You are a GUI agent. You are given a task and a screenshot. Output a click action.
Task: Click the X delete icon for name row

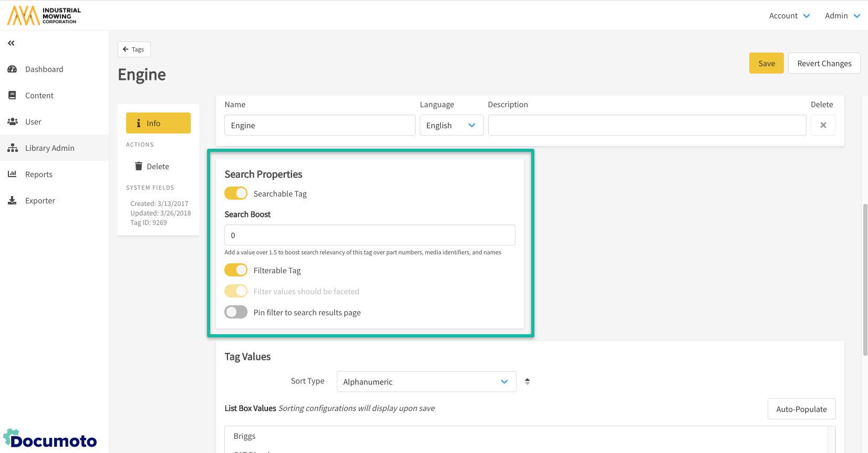[823, 125]
